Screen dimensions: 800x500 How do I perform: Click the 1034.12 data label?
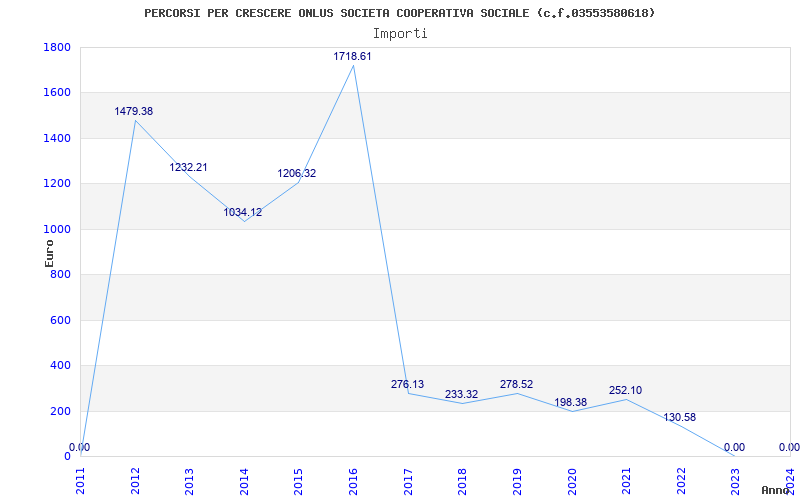(x=243, y=212)
